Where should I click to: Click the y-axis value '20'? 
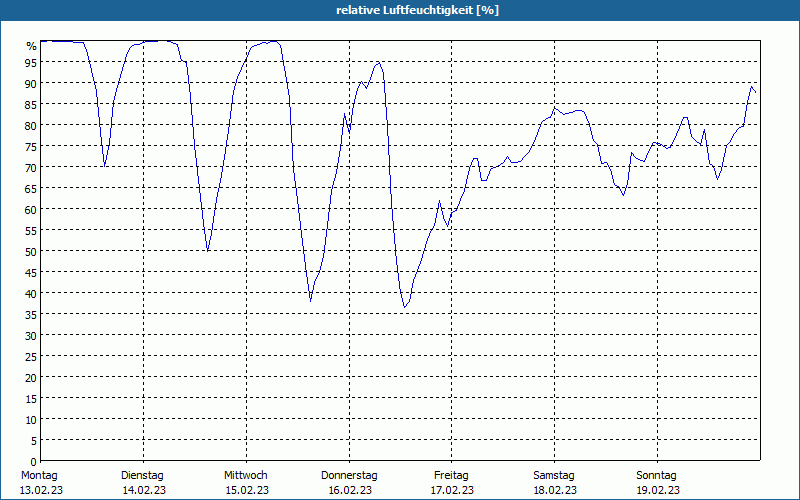pyautogui.click(x=31, y=378)
